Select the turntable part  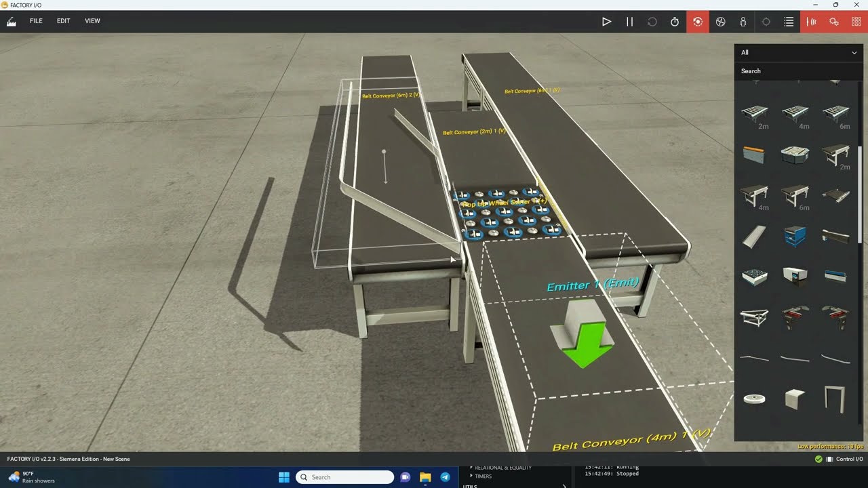(x=795, y=155)
